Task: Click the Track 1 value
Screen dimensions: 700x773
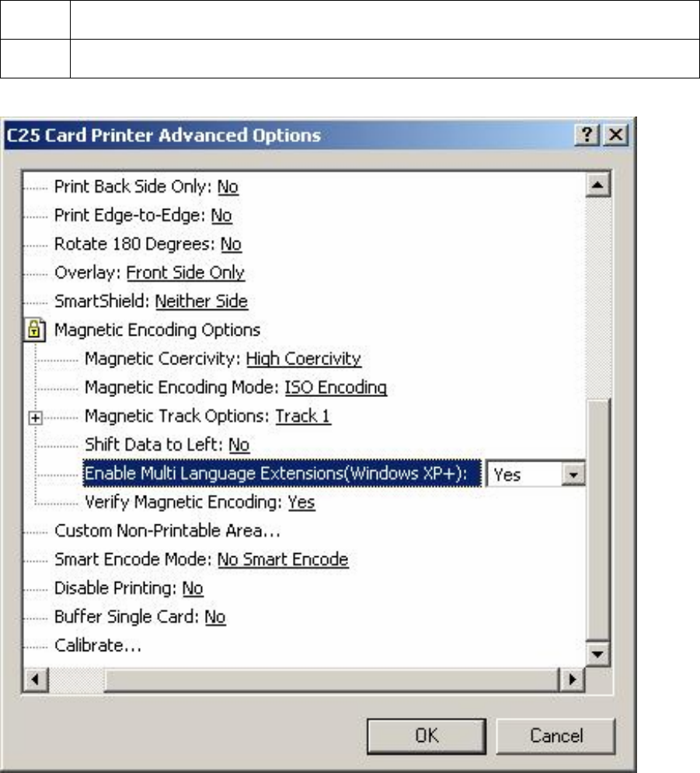Action: pyautogui.click(x=303, y=416)
